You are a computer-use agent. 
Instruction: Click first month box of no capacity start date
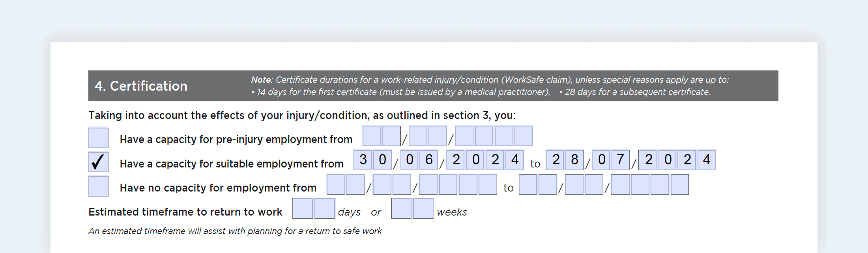pyautogui.click(x=382, y=184)
